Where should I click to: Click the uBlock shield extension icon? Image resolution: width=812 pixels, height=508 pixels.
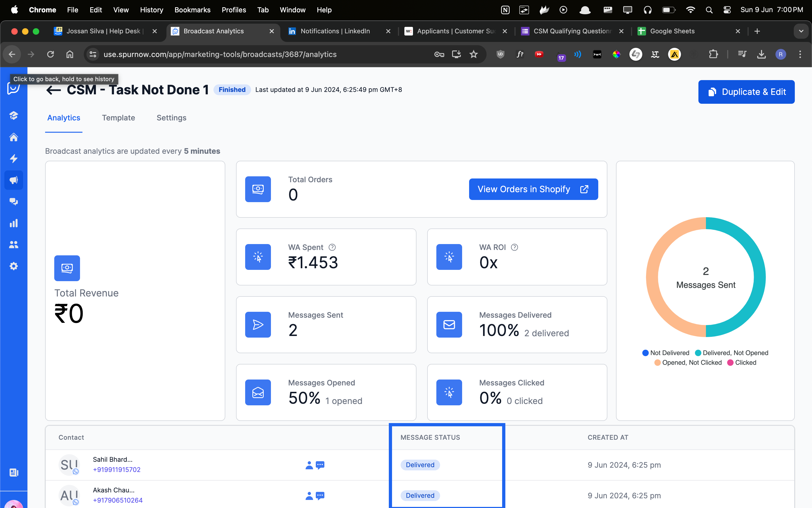[x=500, y=54]
